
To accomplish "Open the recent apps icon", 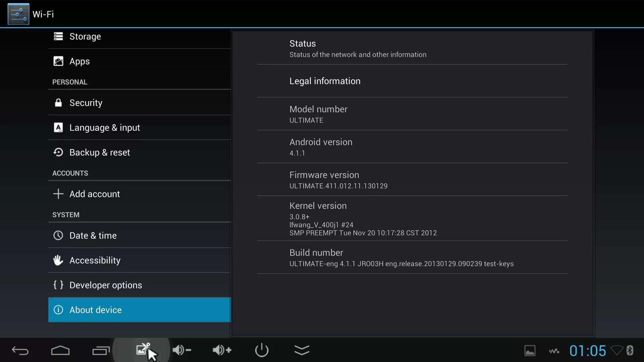I will point(101,351).
